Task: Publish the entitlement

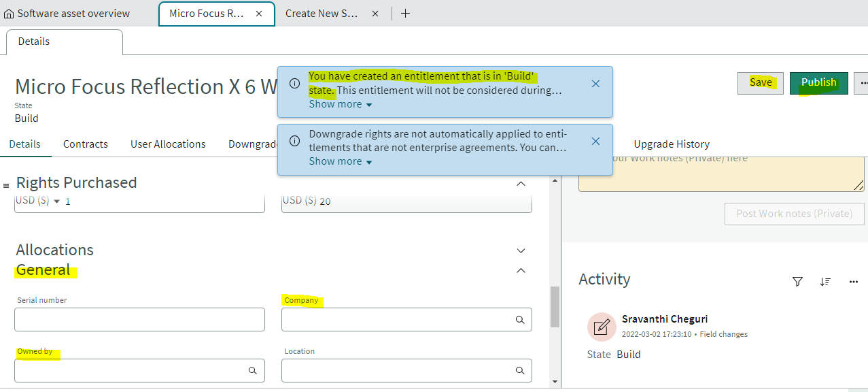Action: [x=818, y=83]
